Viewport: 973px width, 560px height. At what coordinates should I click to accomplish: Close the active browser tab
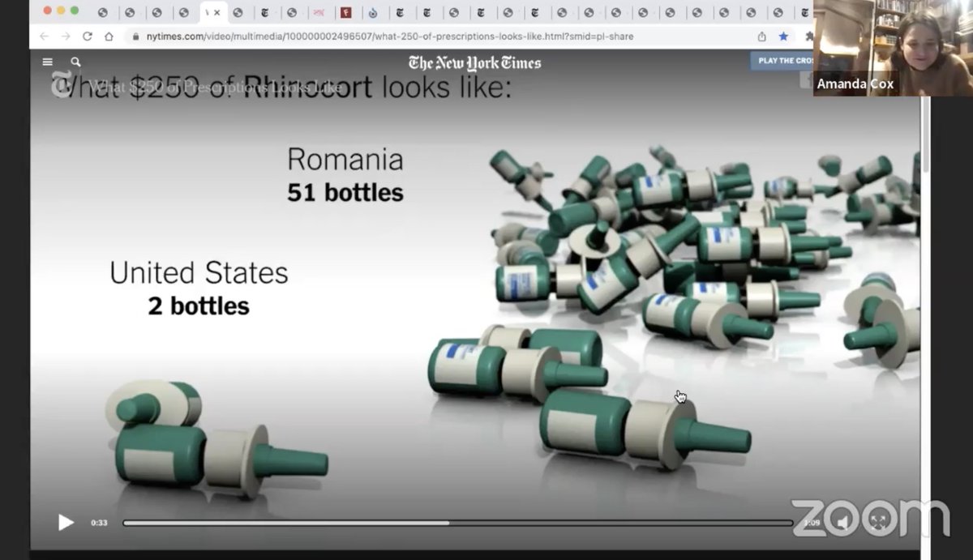coord(216,12)
